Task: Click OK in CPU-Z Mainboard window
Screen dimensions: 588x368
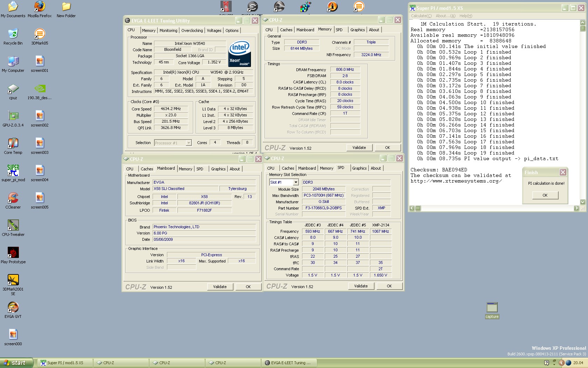Action: click(248, 287)
